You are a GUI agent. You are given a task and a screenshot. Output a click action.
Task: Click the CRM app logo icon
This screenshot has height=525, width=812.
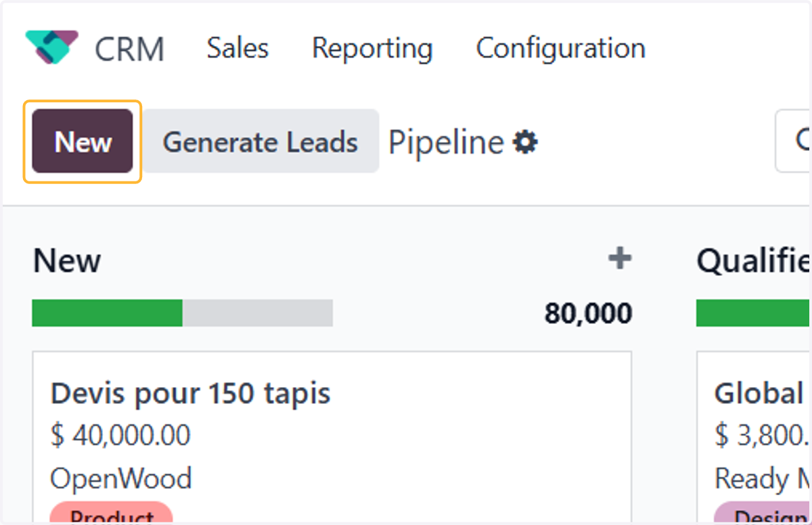click(x=51, y=47)
